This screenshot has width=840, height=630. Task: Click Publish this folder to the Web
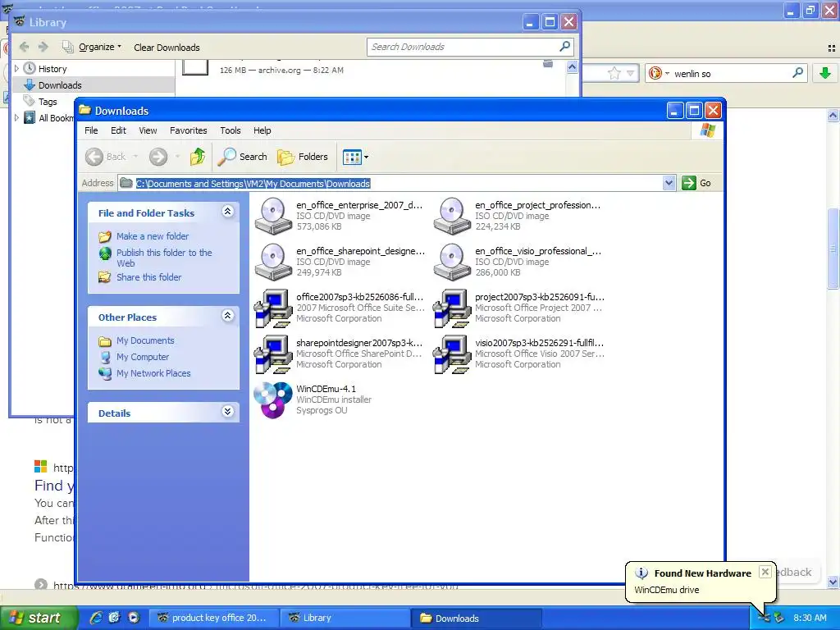pos(164,258)
